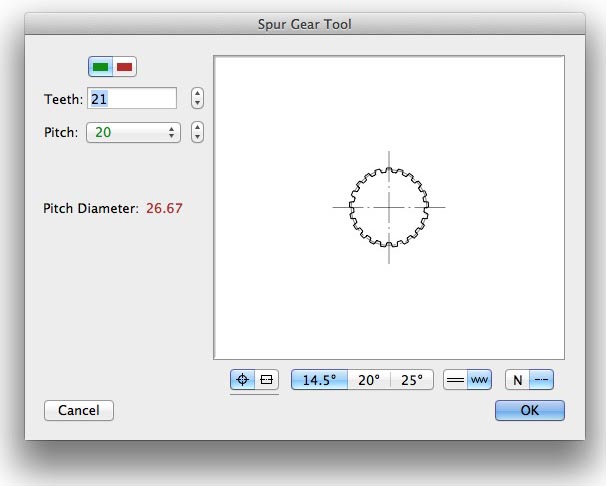
Task: Click the Spur Gear Tool title bar
Action: pos(305,24)
